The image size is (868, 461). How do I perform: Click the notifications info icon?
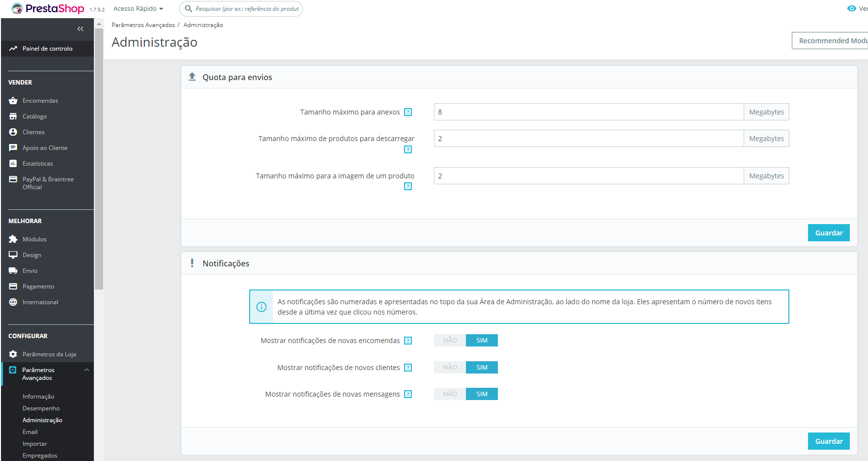[x=261, y=307]
